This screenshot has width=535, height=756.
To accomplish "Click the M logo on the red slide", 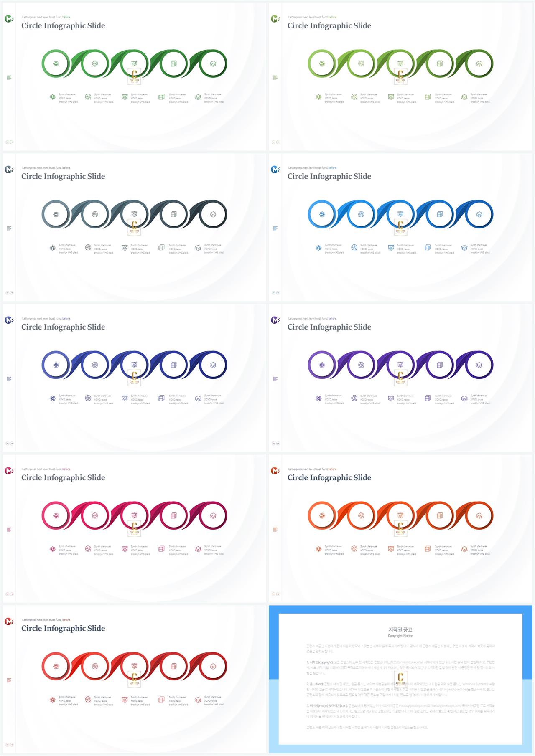I will 9,622.
